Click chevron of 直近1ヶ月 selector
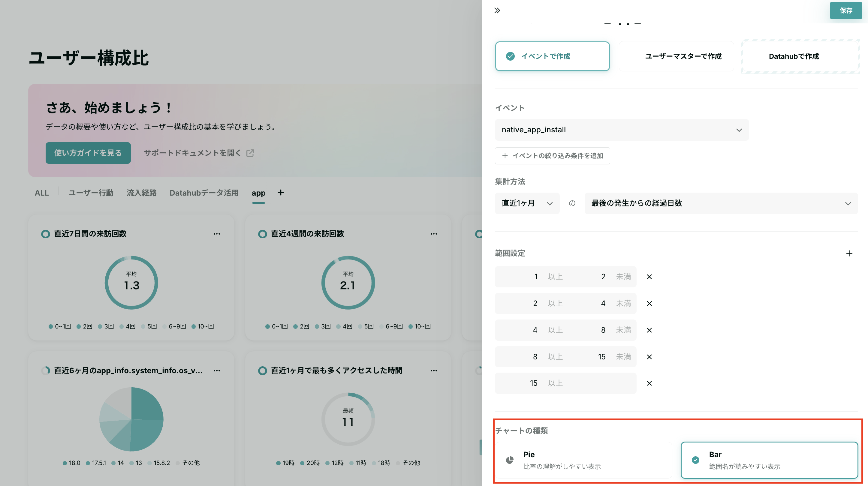Viewport: 868px width, 486px height. (x=550, y=203)
